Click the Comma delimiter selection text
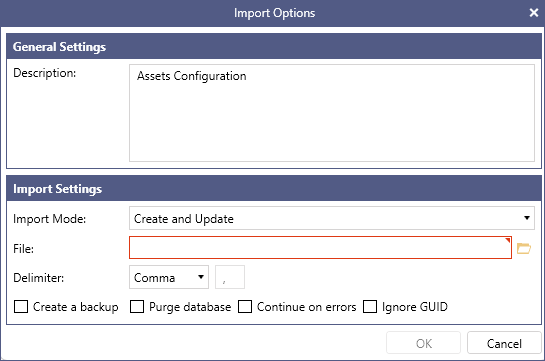 (154, 278)
